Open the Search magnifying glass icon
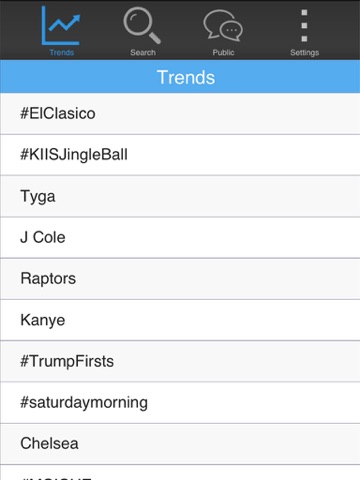Viewport: 360px width, 480px height. [x=142, y=26]
